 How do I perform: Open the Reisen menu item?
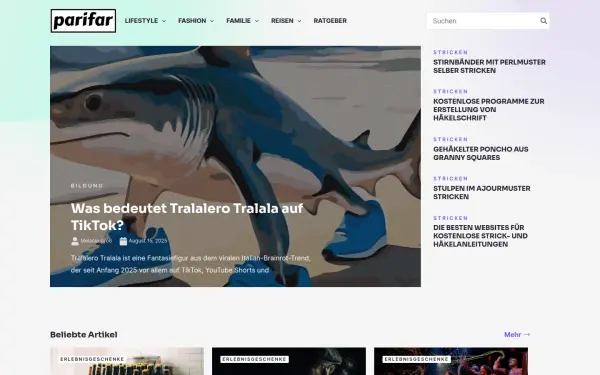(x=282, y=21)
